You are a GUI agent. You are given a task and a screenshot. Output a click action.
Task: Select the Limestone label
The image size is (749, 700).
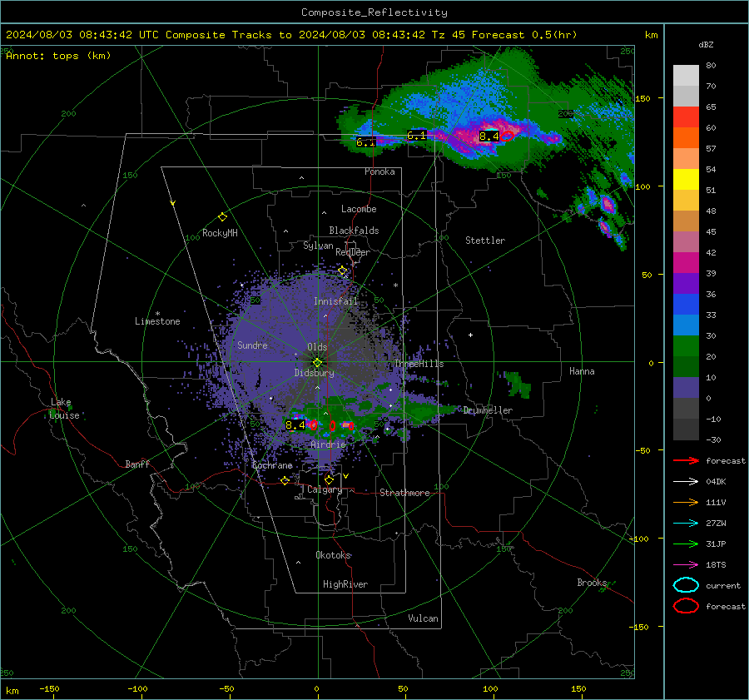click(157, 321)
